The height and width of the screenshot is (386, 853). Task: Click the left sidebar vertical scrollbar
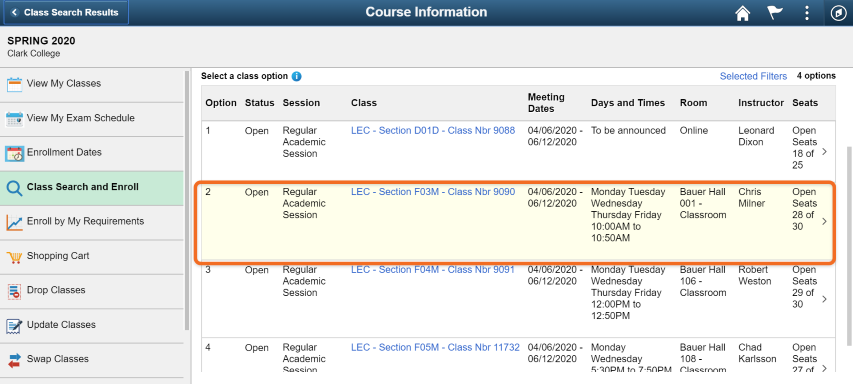[x=187, y=200]
